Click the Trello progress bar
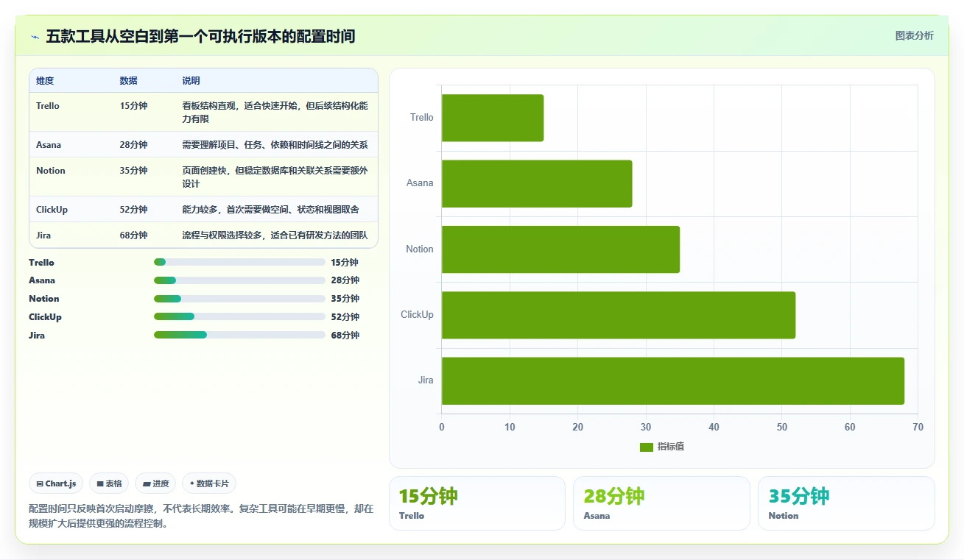This screenshot has width=964, height=560. coord(239,262)
